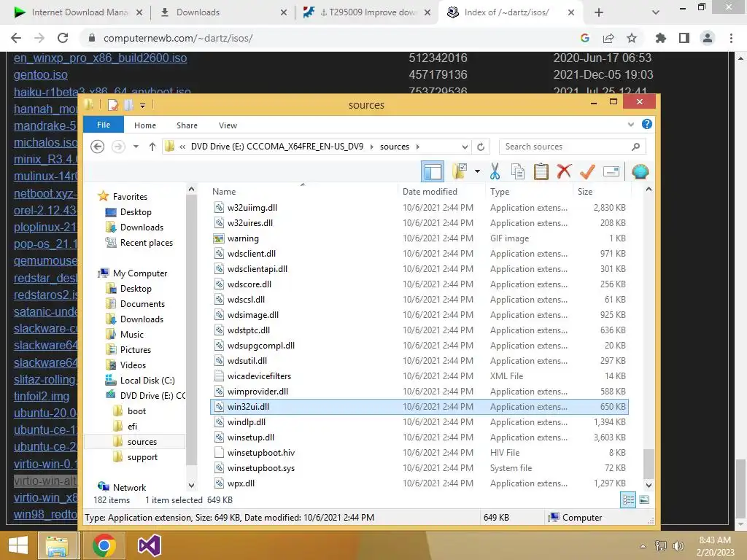Select Favorites in navigation pane
Screen dimensions: 747x560
pyautogui.click(x=130, y=197)
